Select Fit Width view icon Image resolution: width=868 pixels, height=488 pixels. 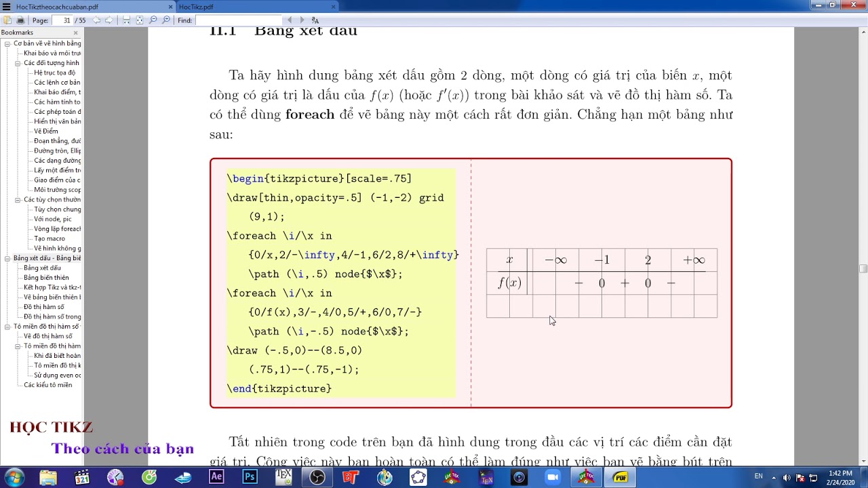(127, 20)
